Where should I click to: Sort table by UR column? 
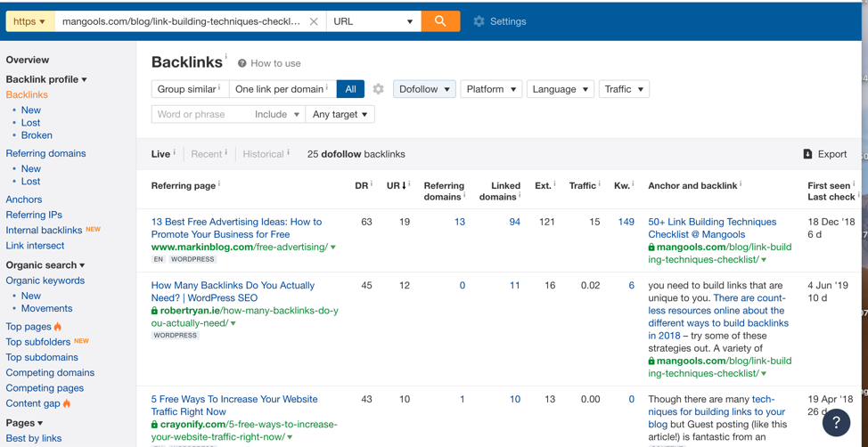click(x=396, y=186)
